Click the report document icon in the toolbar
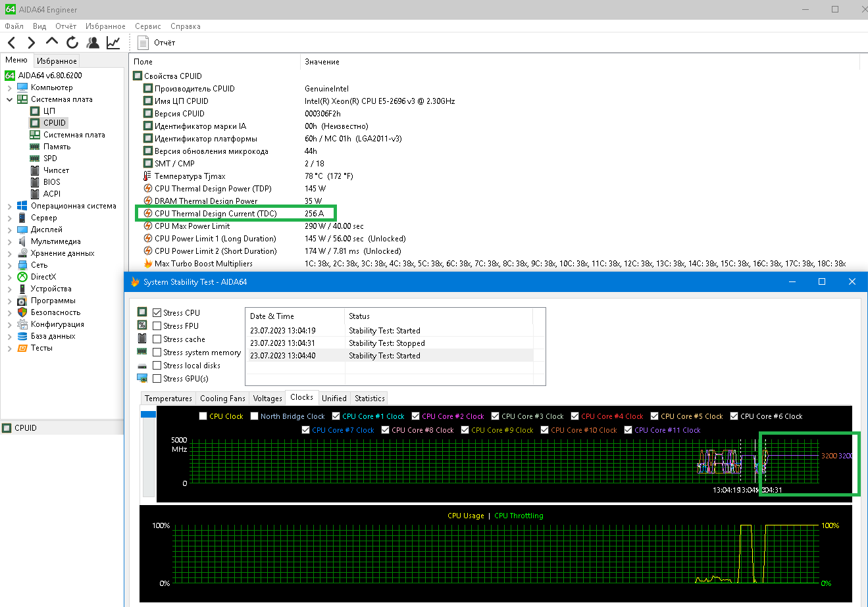The height and width of the screenshot is (607, 868). (x=143, y=43)
